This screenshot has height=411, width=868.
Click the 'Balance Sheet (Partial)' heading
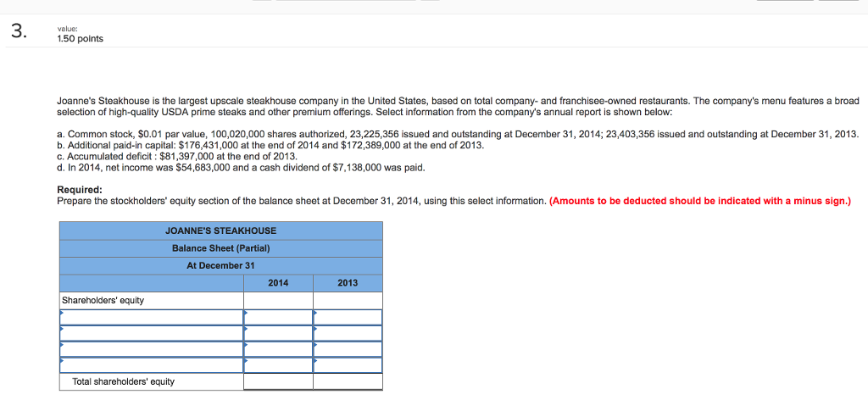click(221, 248)
